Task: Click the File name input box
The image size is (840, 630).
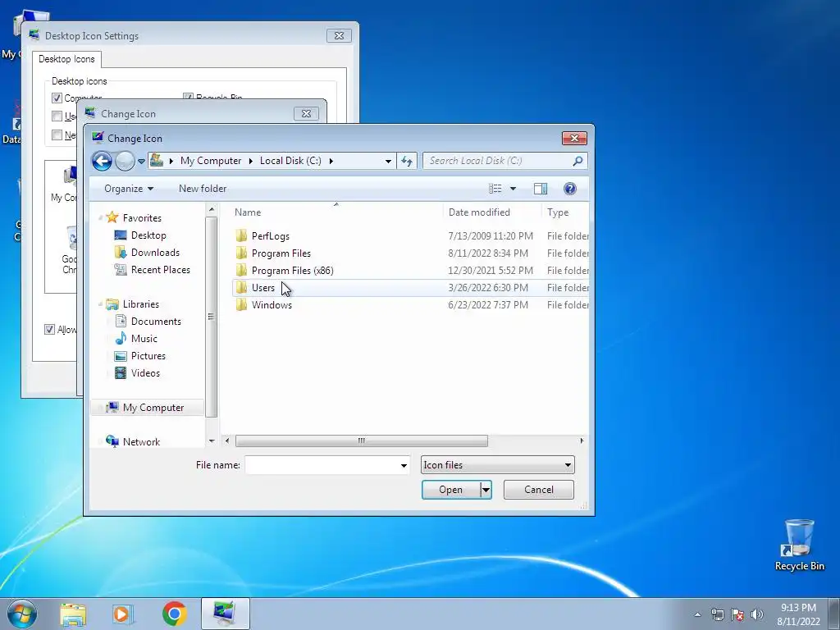Action: tap(322, 465)
